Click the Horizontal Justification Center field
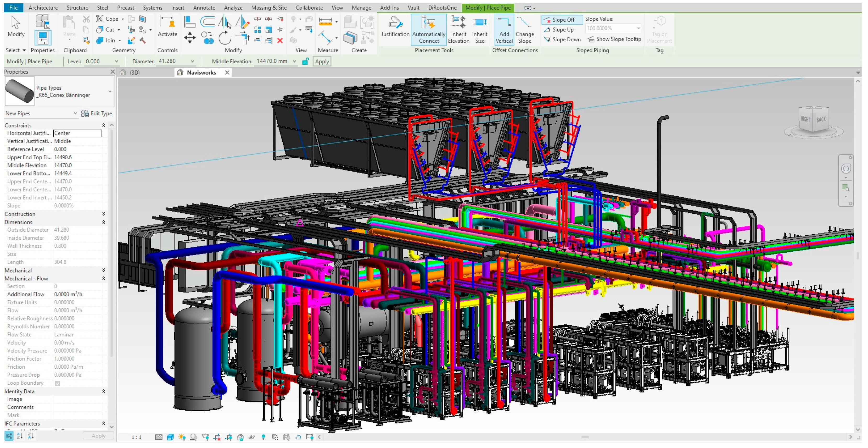The height and width of the screenshot is (448, 868). click(x=77, y=133)
